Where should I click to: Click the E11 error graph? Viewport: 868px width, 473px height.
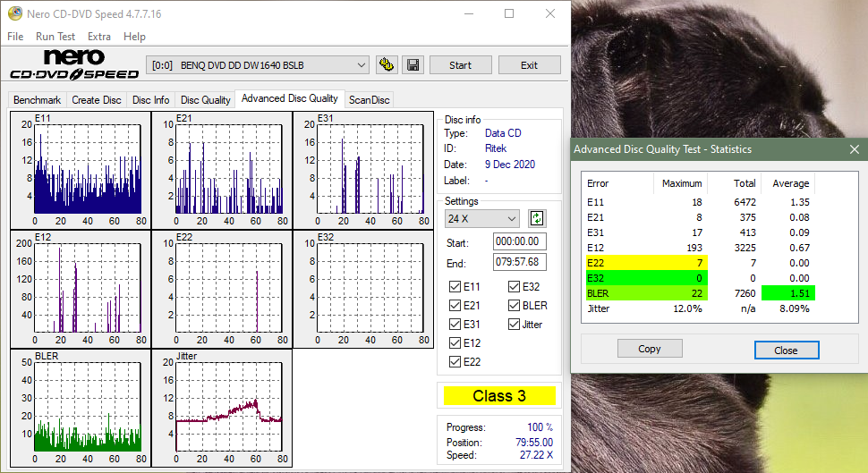tap(81, 171)
